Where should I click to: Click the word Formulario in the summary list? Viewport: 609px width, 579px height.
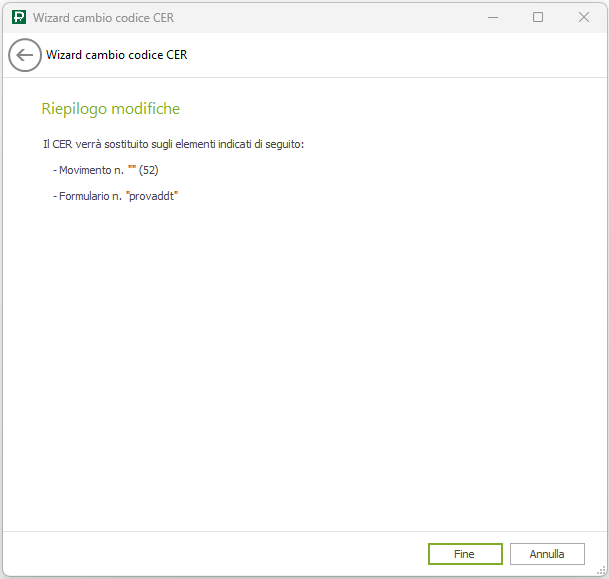pos(86,196)
